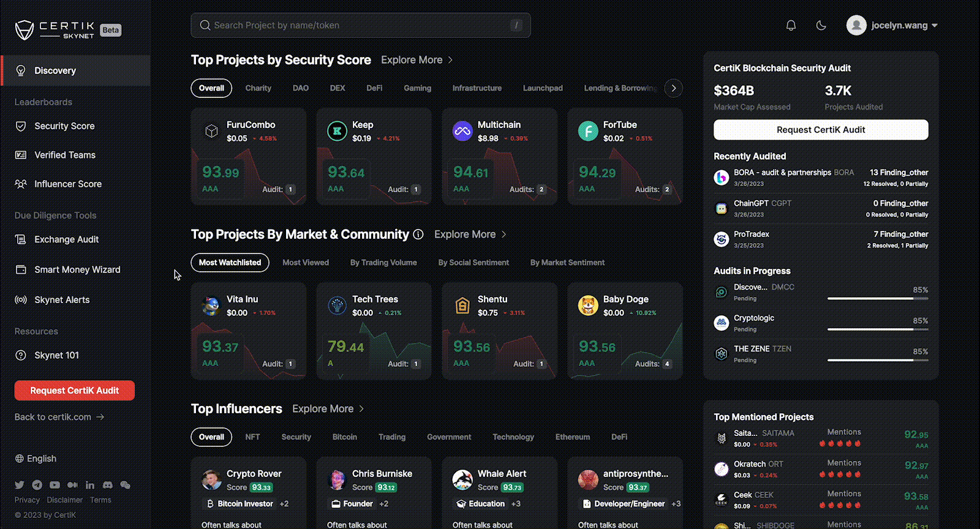Click the Market & Community info icon

click(418, 234)
